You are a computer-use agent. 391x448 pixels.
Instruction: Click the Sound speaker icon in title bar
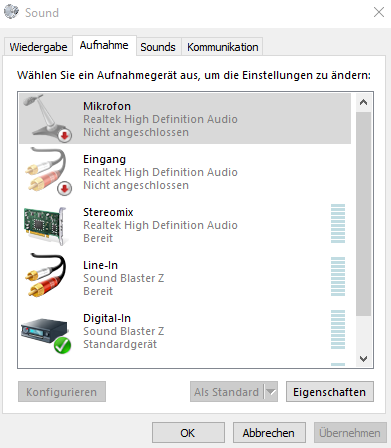12,12
